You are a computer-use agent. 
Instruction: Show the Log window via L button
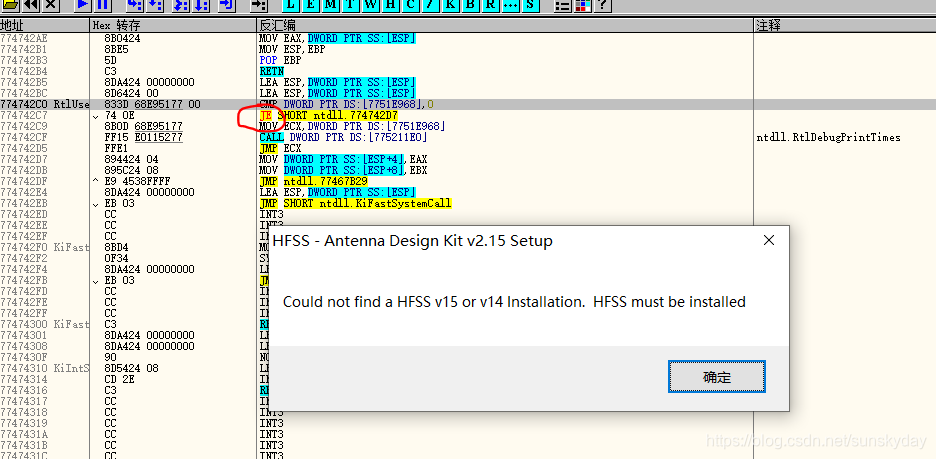pyautogui.click(x=291, y=5)
